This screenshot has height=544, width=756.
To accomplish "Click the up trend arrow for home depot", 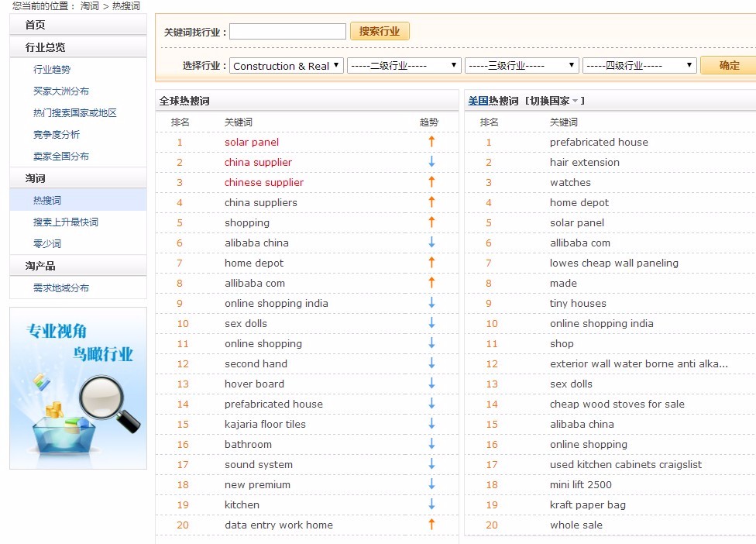I will [431, 263].
